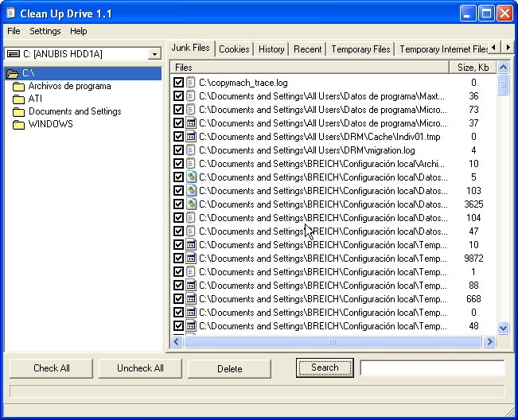Image resolution: width=518 pixels, height=420 pixels.
Task: Uncheck the checkbox of the 103 Kb file
Action: coord(178,191)
